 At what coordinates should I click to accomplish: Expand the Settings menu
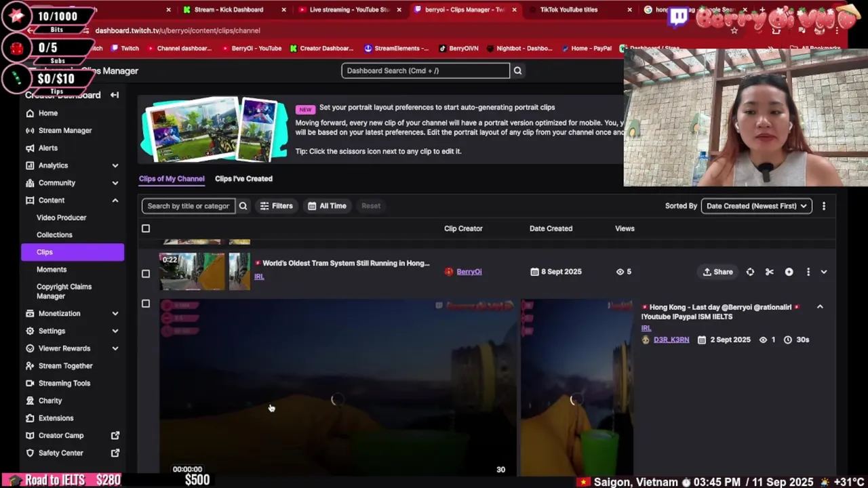pyautogui.click(x=115, y=331)
